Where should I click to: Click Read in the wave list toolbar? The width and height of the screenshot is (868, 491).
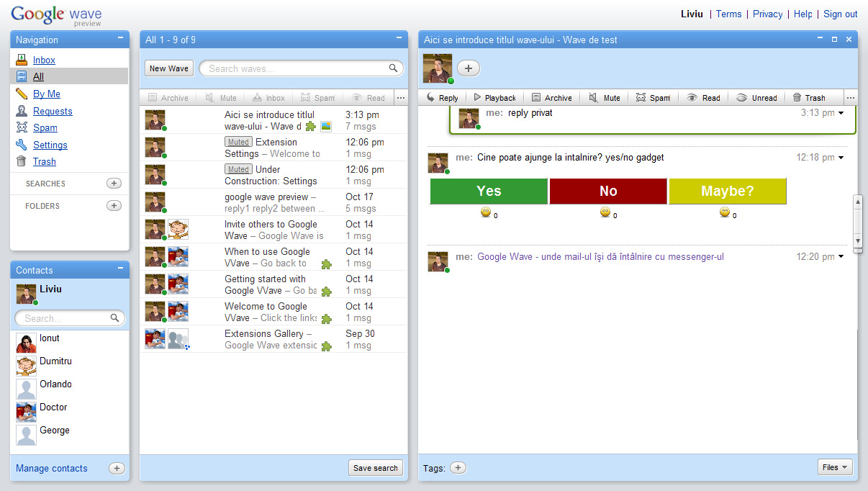tap(368, 98)
